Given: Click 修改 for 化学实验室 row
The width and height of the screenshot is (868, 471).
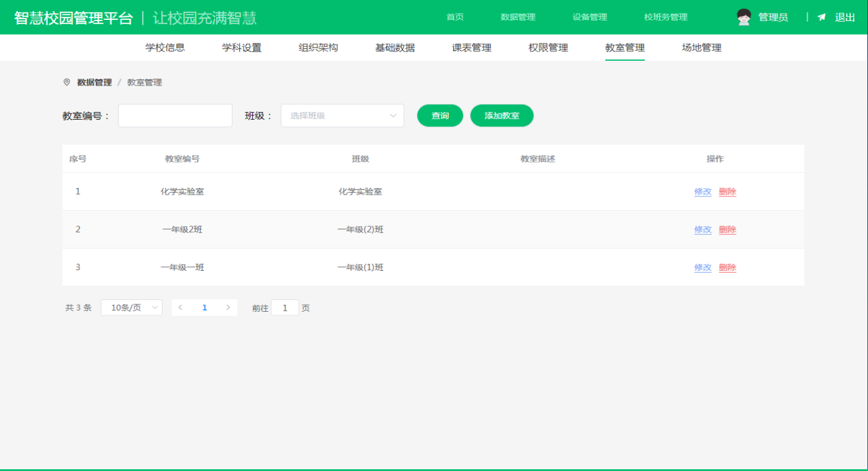Looking at the screenshot, I should click(703, 192).
